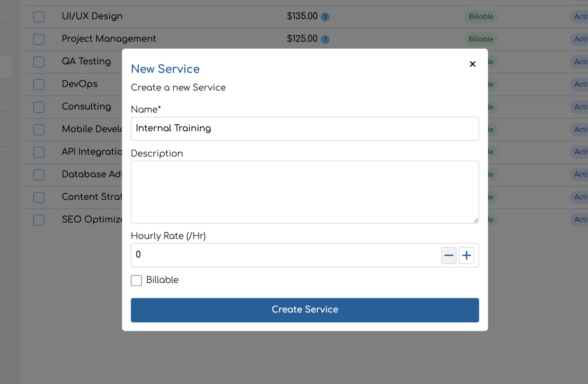Click into the Description text area

coord(305,192)
